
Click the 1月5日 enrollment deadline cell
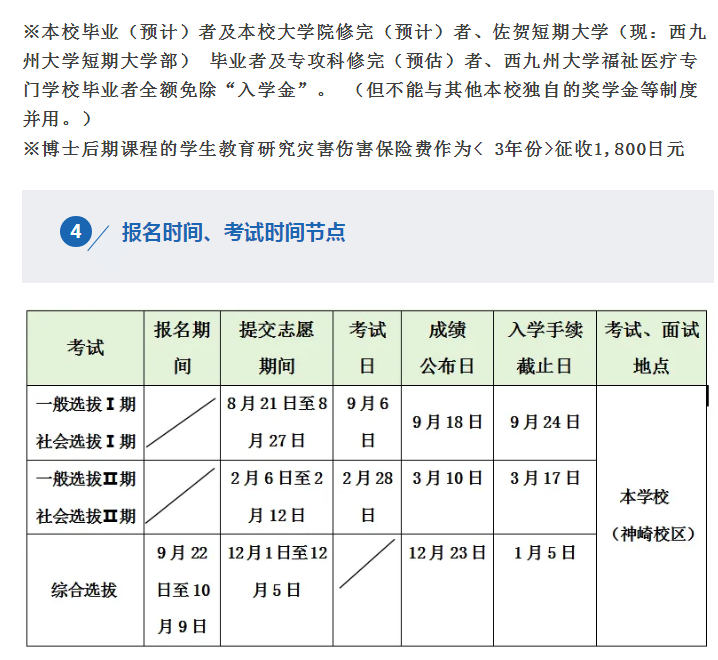[545, 553]
